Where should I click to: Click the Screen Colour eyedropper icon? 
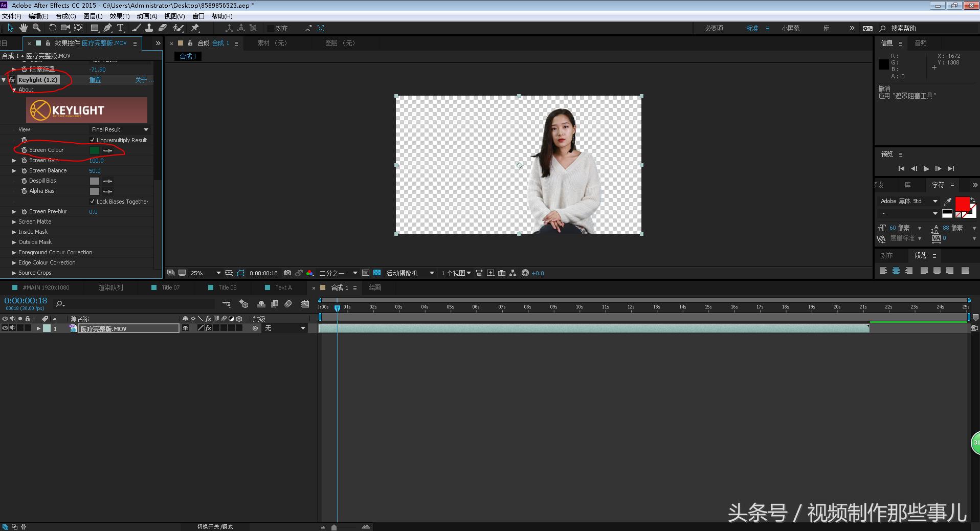pyautogui.click(x=108, y=150)
